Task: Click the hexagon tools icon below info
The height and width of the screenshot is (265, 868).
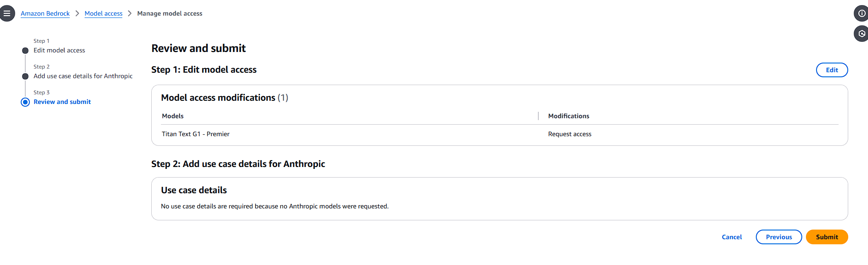Action: [x=861, y=34]
